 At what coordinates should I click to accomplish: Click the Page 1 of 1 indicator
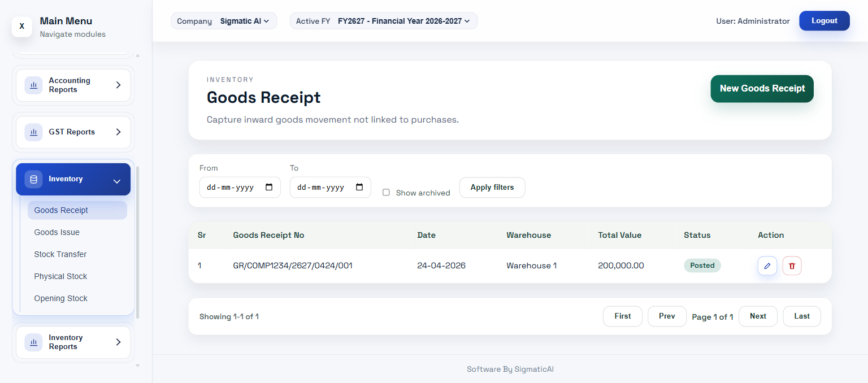pyautogui.click(x=713, y=317)
